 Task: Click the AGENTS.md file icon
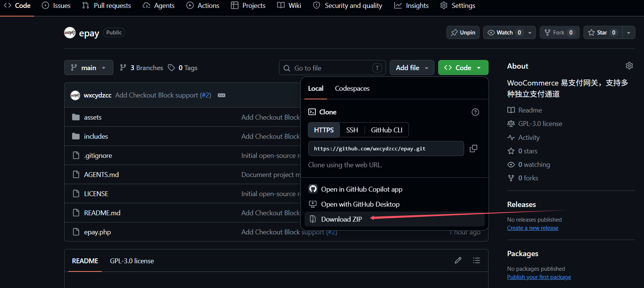coord(76,174)
